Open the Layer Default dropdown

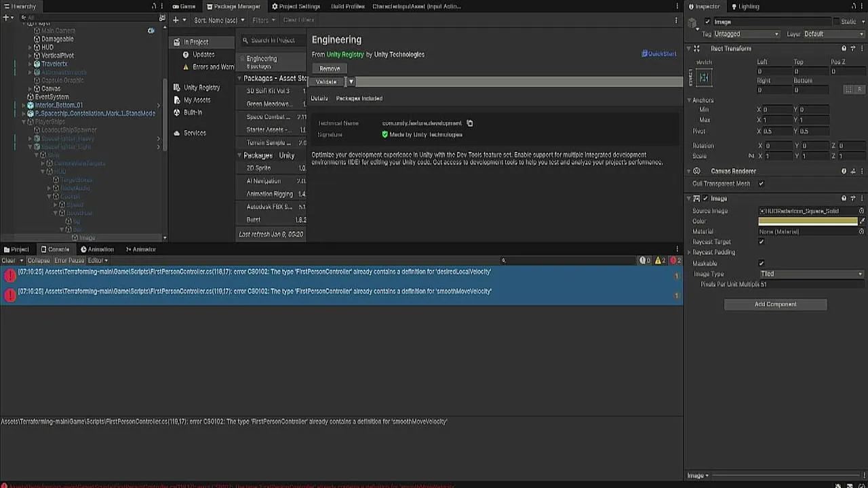point(834,34)
